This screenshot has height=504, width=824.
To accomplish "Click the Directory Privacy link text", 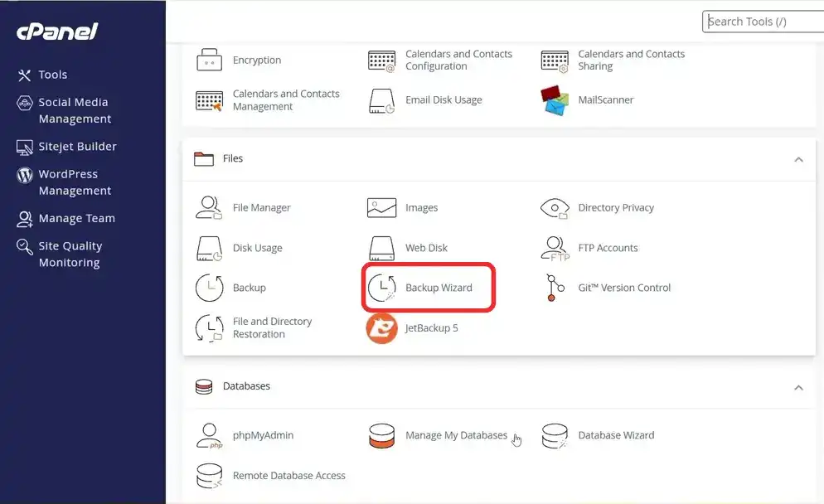I will click(x=616, y=207).
